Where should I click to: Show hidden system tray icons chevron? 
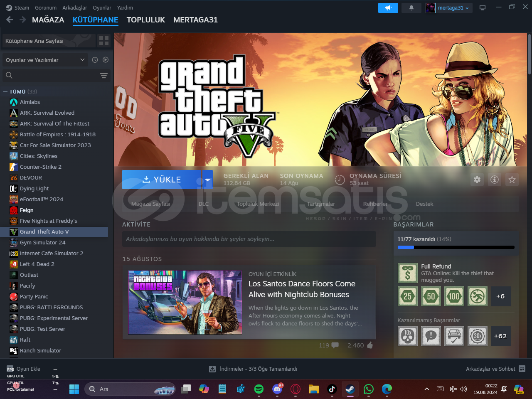click(426, 389)
